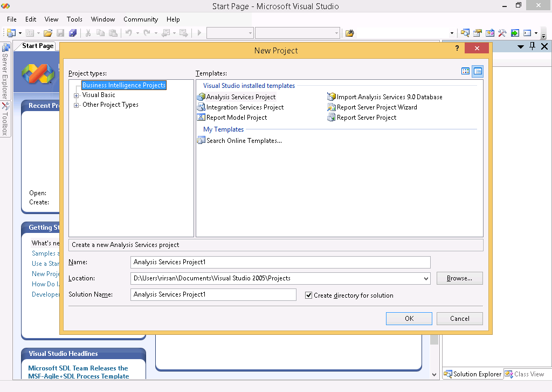The width and height of the screenshot is (552, 392).
Task: Click inside the Solution Name field
Action: coord(213,294)
